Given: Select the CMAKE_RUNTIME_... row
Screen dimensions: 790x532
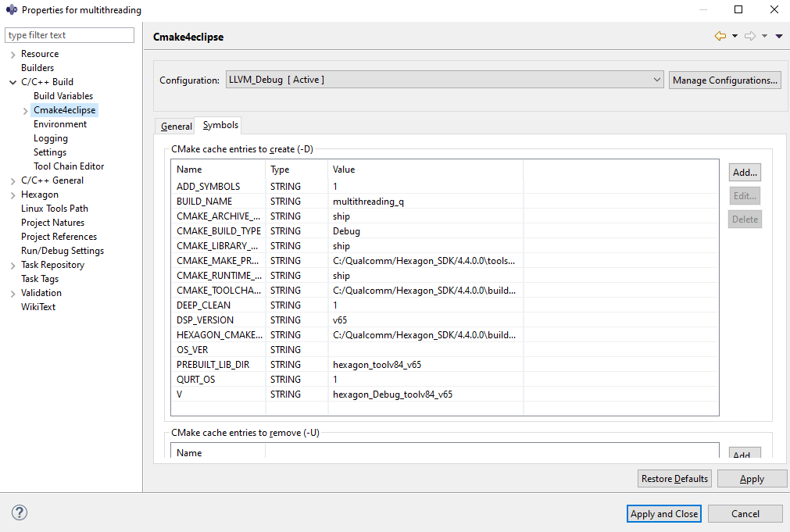Looking at the screenshot, I should point(445,276).
